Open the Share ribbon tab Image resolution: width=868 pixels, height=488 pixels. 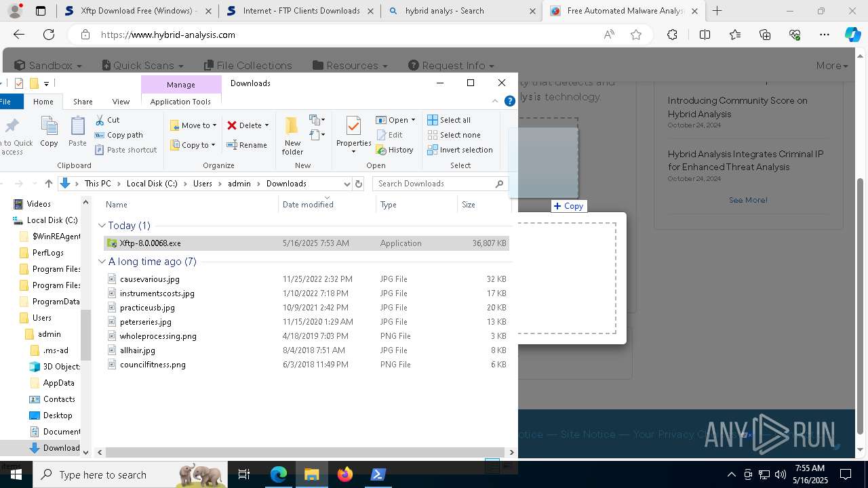pos(83,102)
